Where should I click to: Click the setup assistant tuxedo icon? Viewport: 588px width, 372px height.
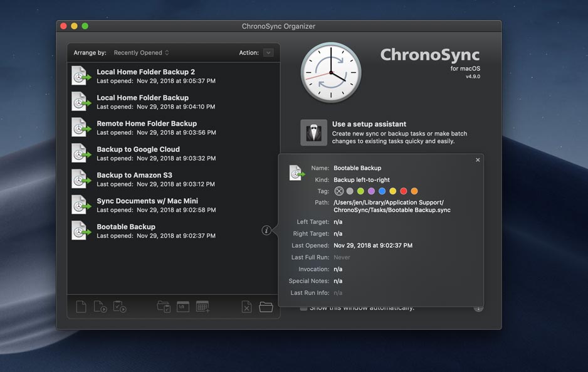tap(313, 132)
